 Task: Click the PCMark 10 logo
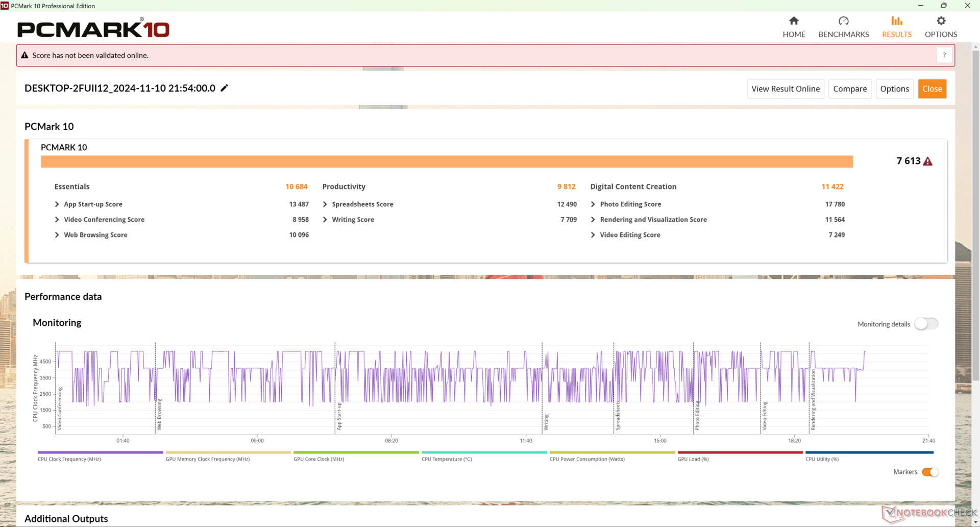(x=93, y=28)
